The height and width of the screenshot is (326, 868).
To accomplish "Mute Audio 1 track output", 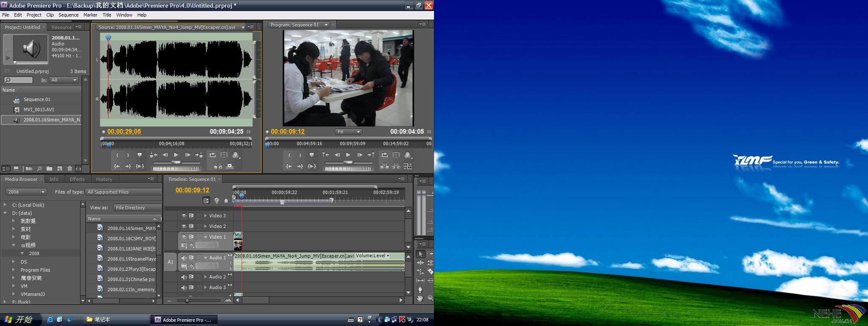I will click(x=184, y=258).
